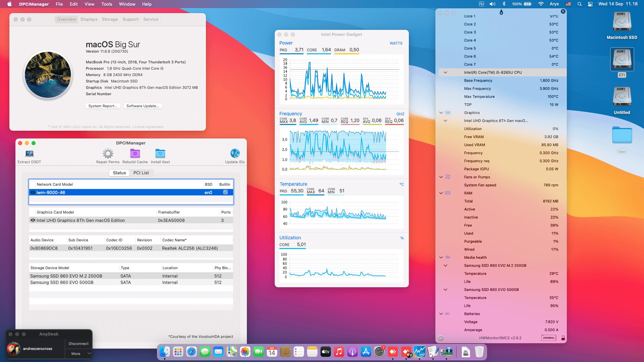Toggle the lock icon in HWMonitorSMC2 footer
The width and height of the screenshot is (644, 362).
coord(563,338)
